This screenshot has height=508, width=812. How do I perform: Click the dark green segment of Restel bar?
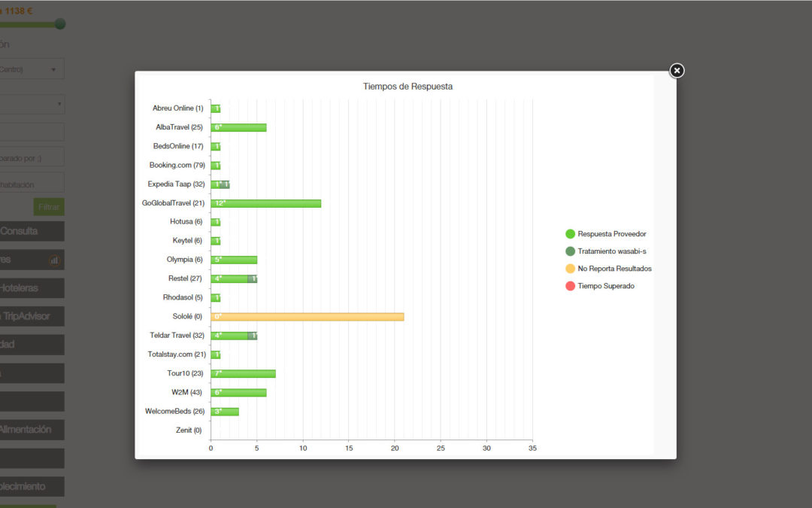pos(253,279)
